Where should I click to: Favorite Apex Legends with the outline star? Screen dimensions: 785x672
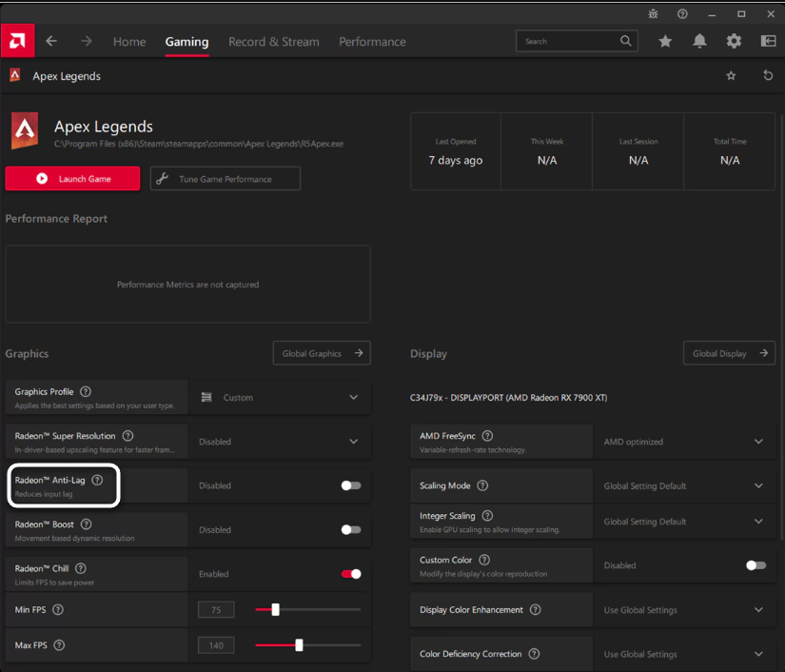coord(731,75)
